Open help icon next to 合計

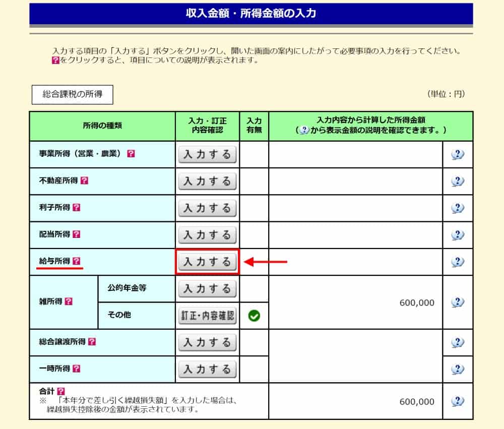pos(61,391)
